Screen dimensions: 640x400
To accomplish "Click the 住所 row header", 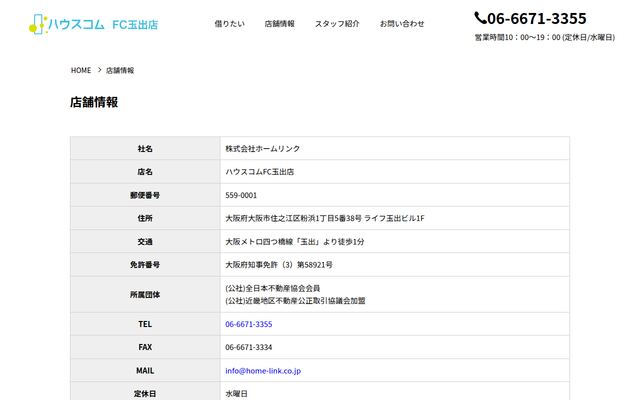I will pyautogui.click(x=145, y=218).
